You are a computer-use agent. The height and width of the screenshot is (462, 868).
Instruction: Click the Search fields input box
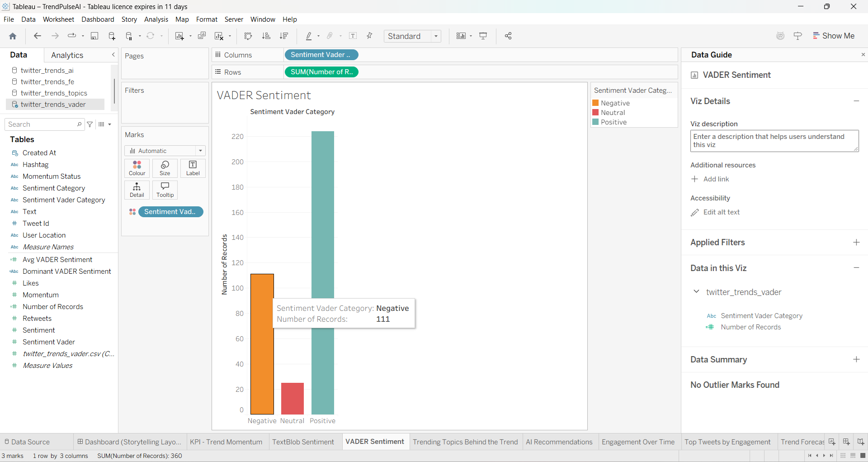pyautogui.click(x=44, y=124)
